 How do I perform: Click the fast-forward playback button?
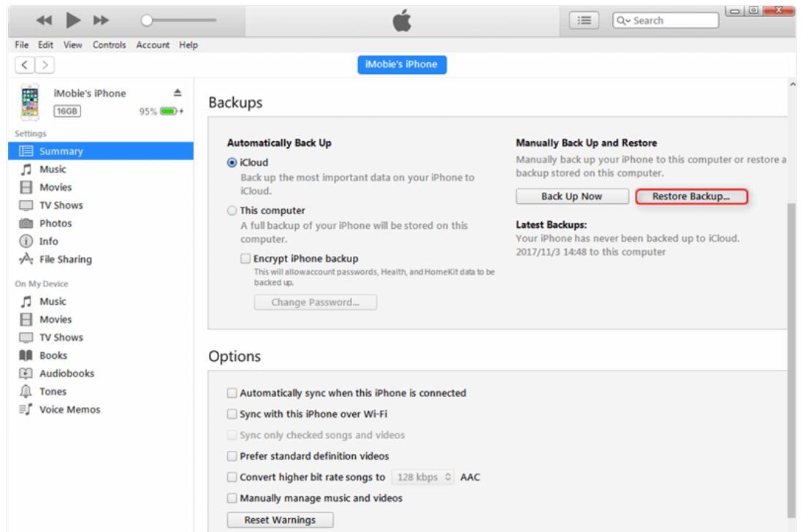click(101, 20)
